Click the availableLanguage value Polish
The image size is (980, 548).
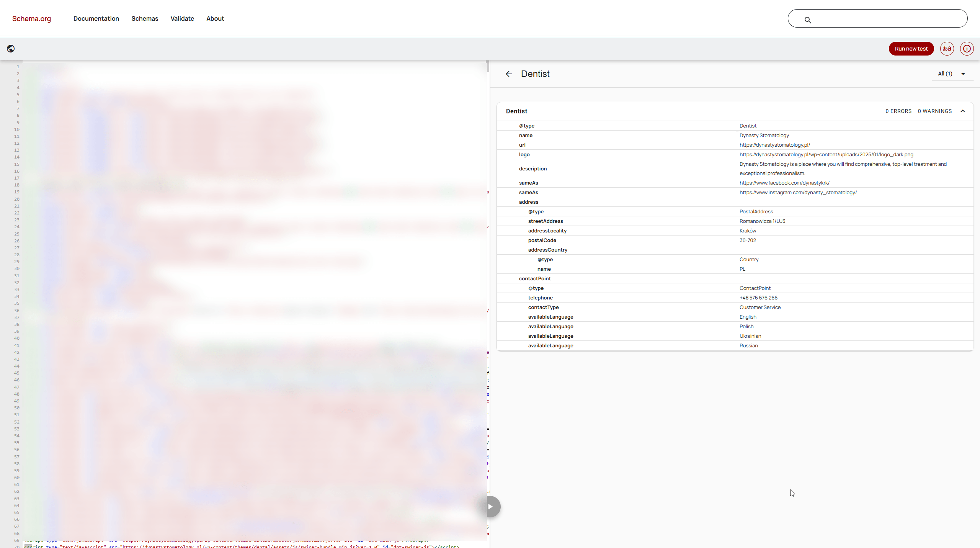(746, 326)
